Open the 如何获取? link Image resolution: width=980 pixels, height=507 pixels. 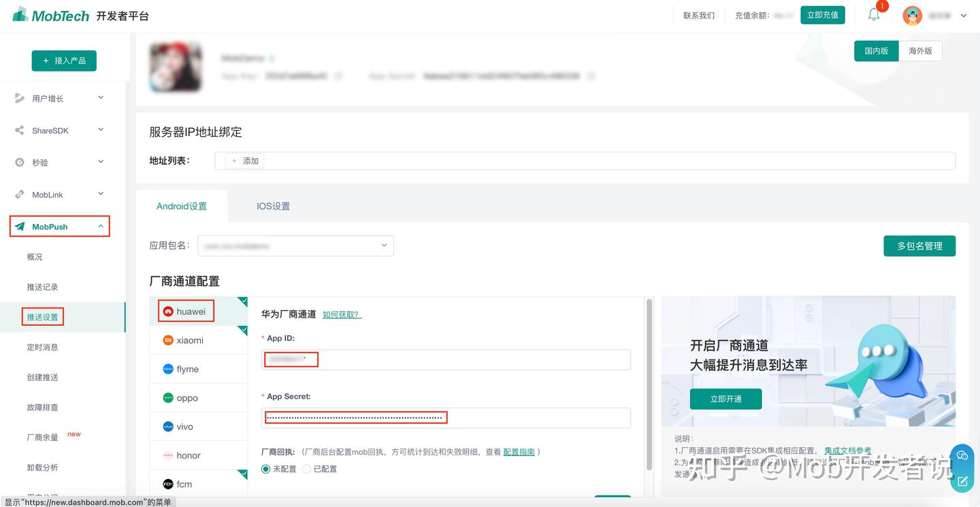(x=342, y=314)
